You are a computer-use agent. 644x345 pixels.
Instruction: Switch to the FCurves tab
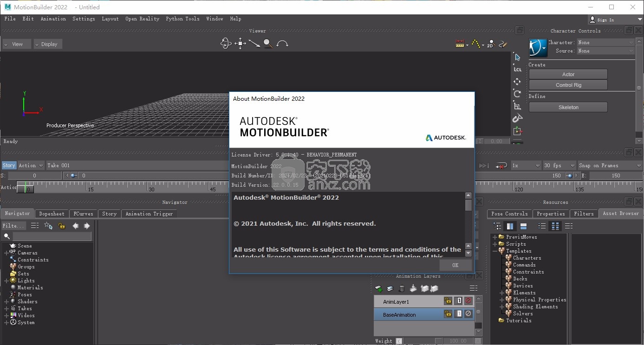[83, 214]
